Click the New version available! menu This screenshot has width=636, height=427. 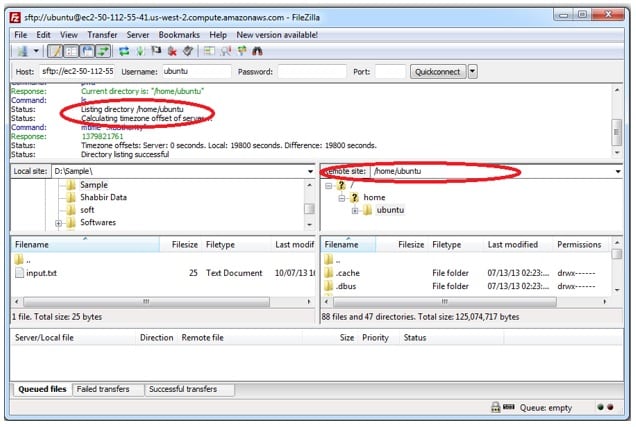[x=277, y=35]
